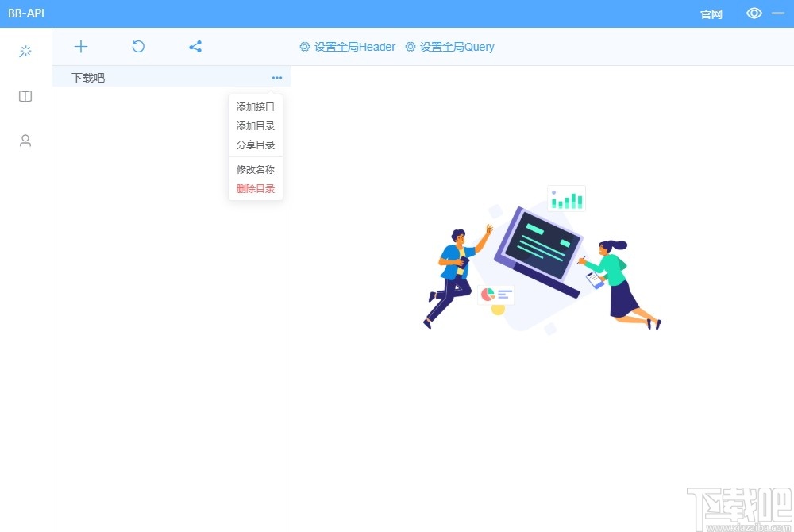The image size is (794, 532).
Task: Click the plus icon to add new item
Action: click(x=80, y=47)
